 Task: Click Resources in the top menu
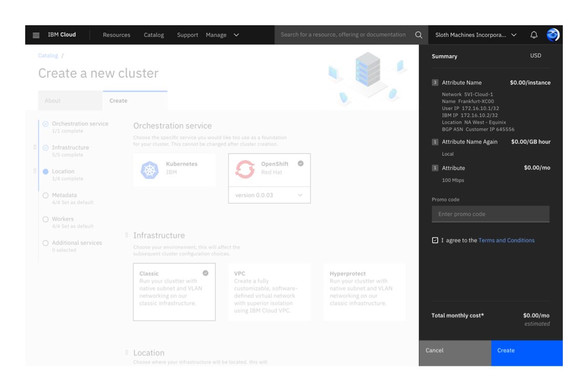(x=116, y=35)
